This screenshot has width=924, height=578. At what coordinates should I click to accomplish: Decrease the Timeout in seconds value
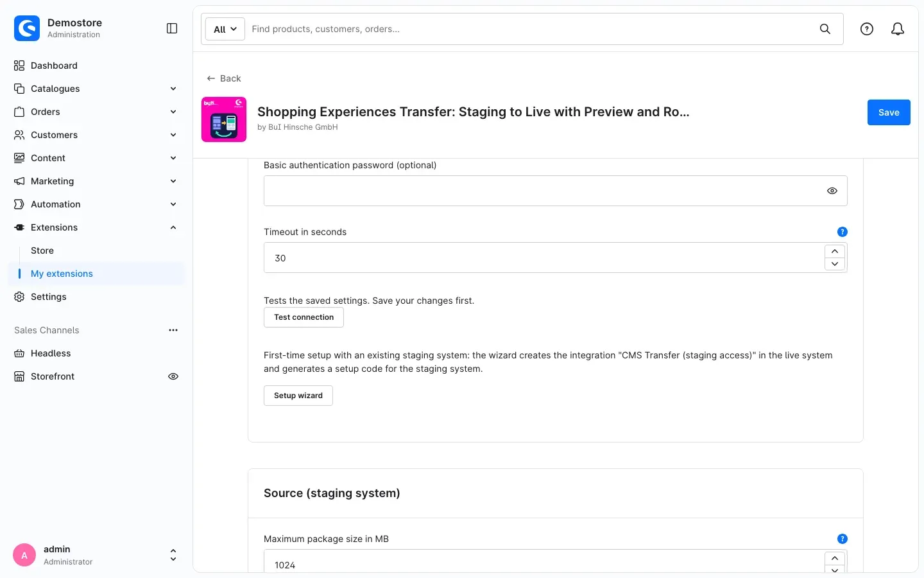[835, 264]
